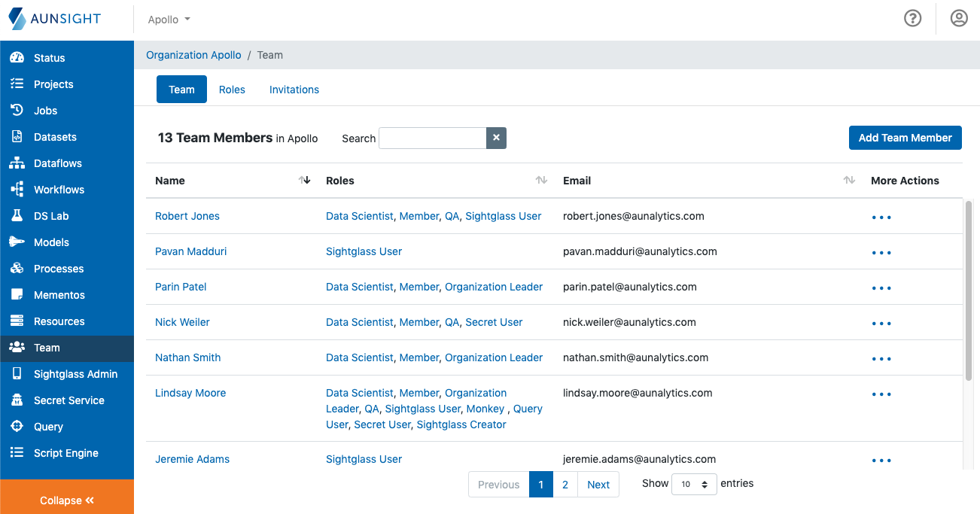This screenshot has width=980, height=514.
Task: Open the user account profile icon
Action: pos(958,19)
